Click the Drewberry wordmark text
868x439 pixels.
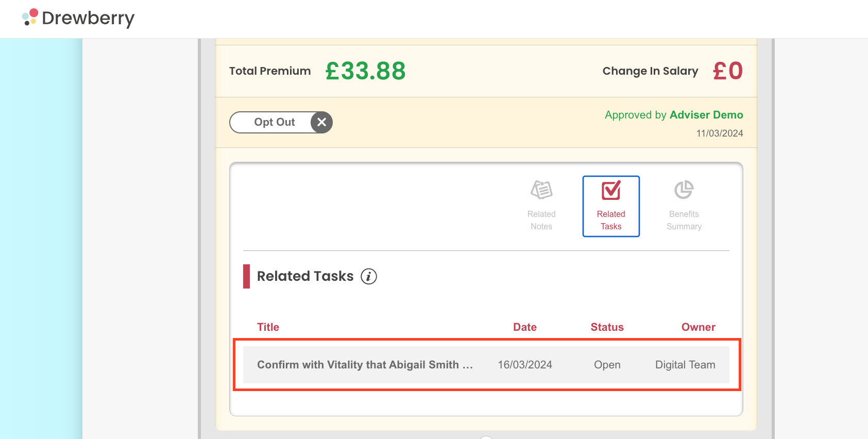click(88, 18)
